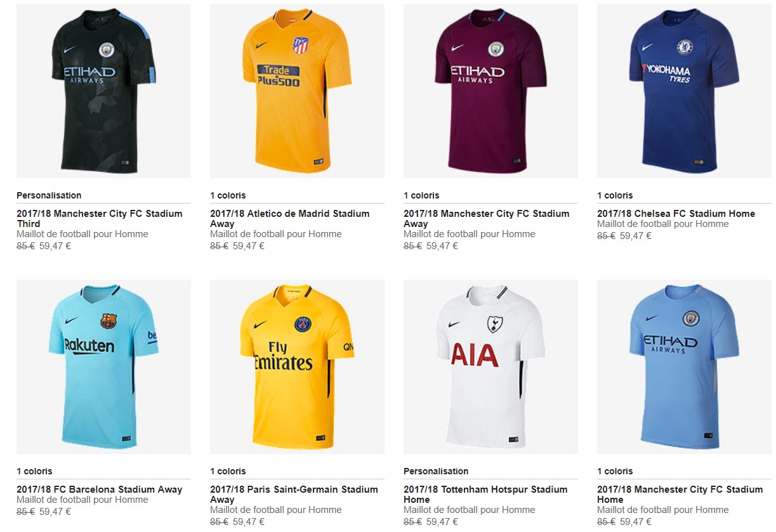This screenshot has width=776, height=532.
Task: Click the 2017/18 Tottenham Hotspur Stadium Home title
Action: click(485, 495)
